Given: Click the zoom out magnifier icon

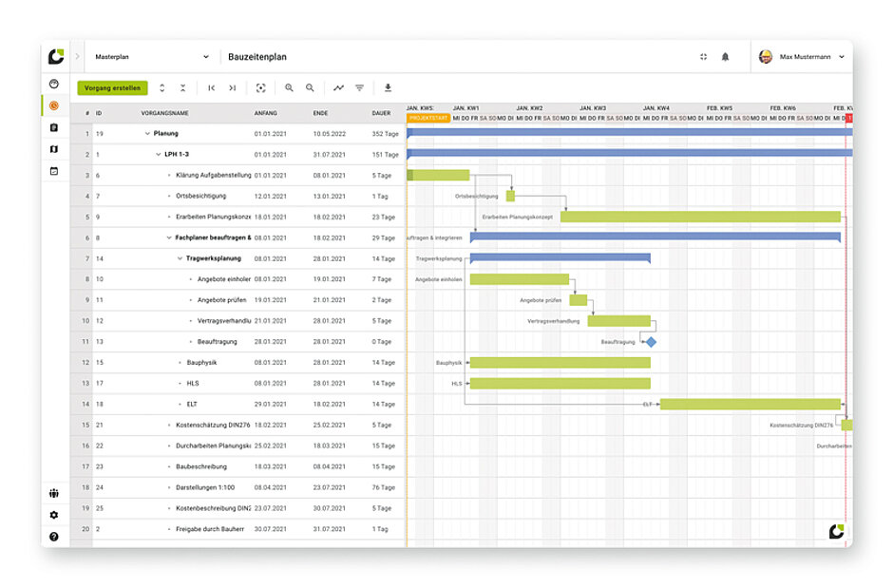Looking at the screenshot, I should pyautogui.click(x=310, y=88).
